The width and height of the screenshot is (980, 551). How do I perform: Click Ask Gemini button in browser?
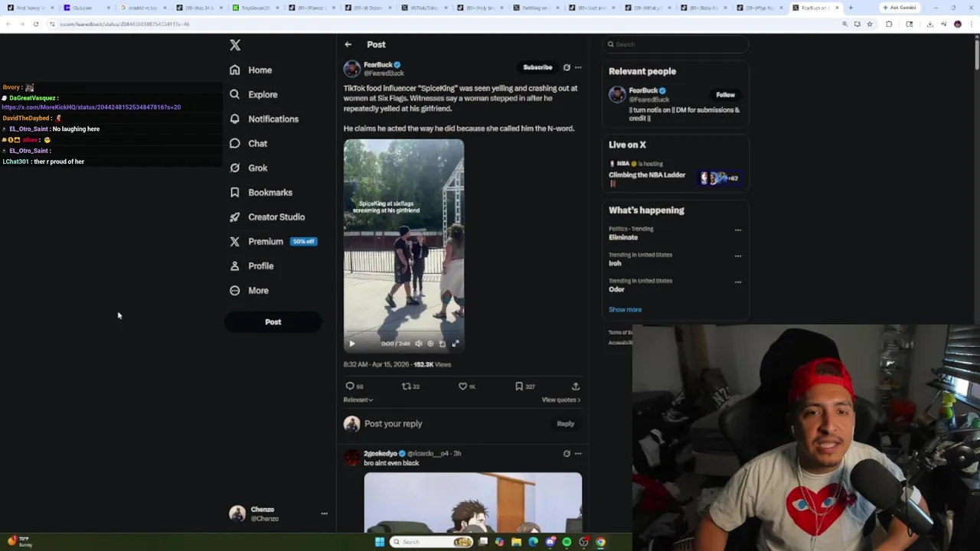(x=899, y=8)
